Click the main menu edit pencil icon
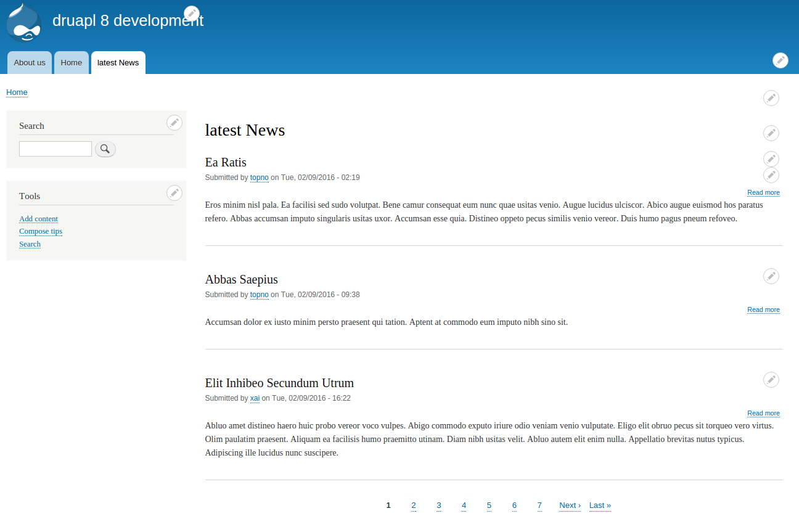 (x=781, y=60)
